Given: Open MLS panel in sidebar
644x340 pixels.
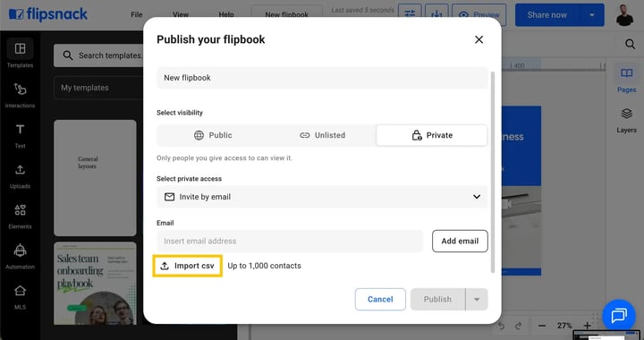Looking at the screenshot, I should (20, 297).
